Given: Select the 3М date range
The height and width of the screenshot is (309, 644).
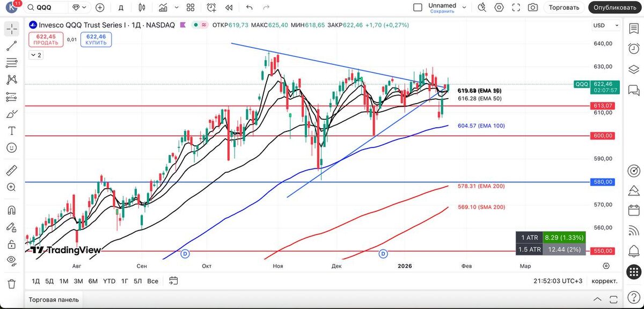Looking at the screenshot, I should click(78, 281).
